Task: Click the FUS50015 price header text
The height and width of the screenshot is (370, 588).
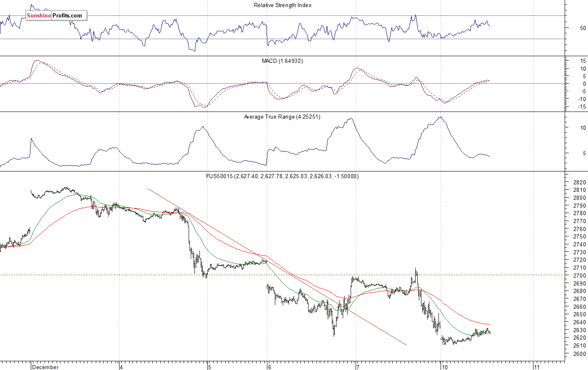Action: click(x=282, y=176)
